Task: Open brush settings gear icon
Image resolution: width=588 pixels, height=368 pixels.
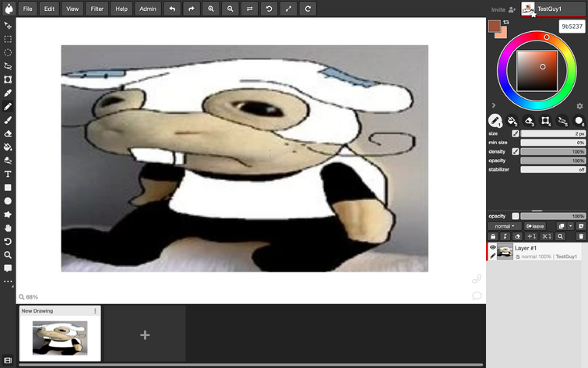Action: pyautogui.click(x=579, y=106)
